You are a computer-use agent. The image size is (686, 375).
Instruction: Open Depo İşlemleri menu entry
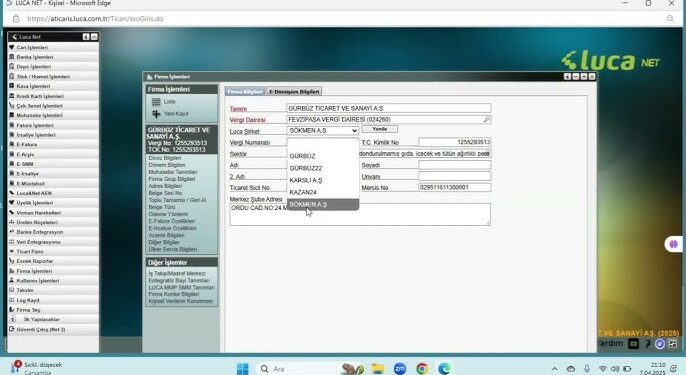pos(53,67)
